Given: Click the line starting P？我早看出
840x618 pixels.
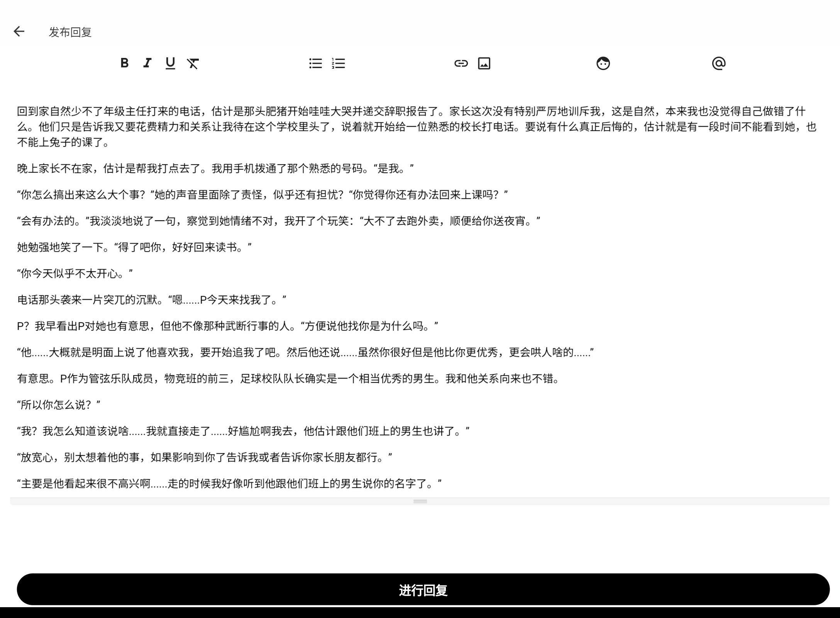Looking at the screenshot, I should pos(228,326).
